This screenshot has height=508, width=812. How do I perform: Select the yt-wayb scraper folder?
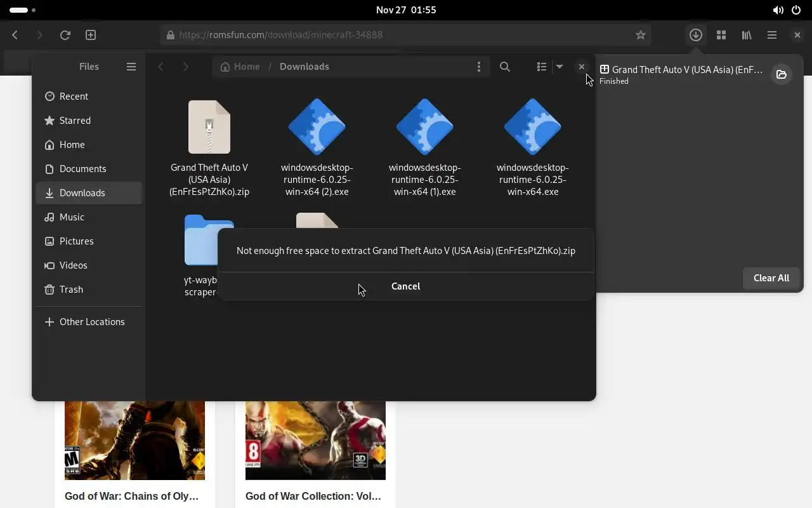point(202,255)
